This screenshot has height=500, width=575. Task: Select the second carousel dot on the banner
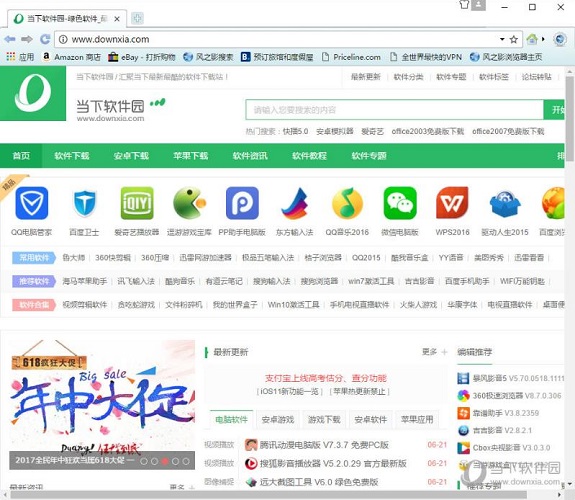(154, 461)
